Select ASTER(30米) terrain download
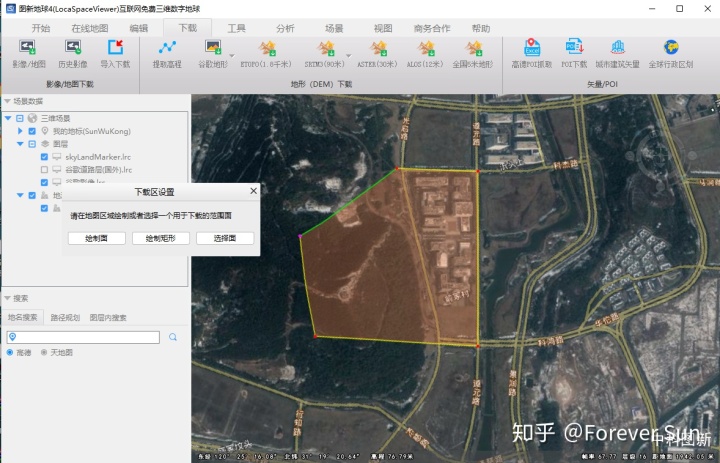Image resolution: width=720 pixels, height=463 pixels. click(377, 54)
